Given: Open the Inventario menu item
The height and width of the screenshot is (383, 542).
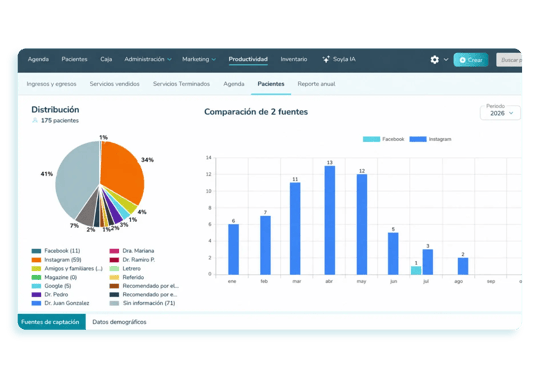Looking at the screenshot, I should pyautogui.click(x=294, y=59).
